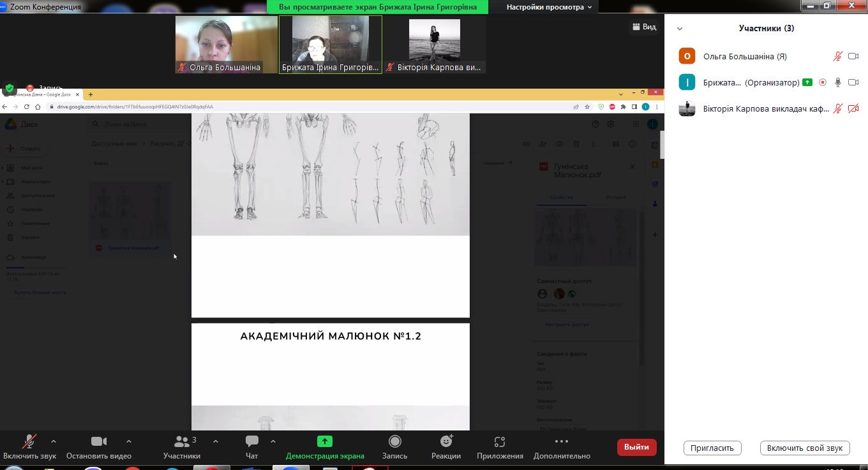This screenshot has width=868, height=470.
Task: Start recording with the Запись button
Action: tap(394, 442)
